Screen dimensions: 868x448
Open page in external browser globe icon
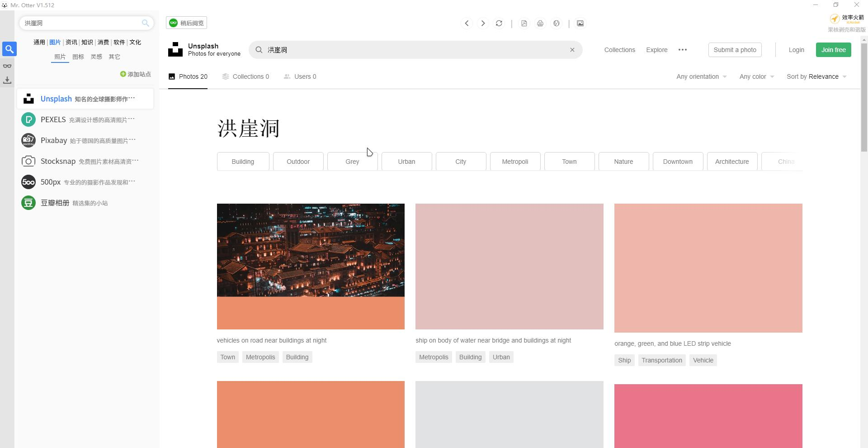click(x=557, y=23)
